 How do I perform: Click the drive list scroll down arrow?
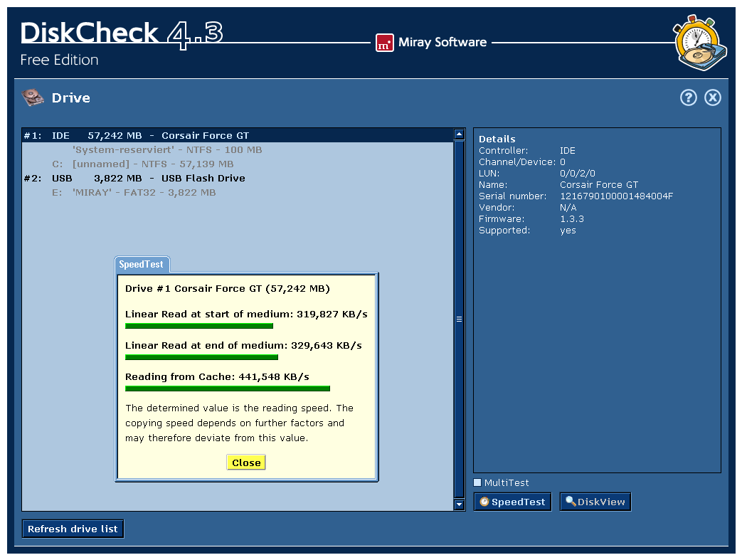click(459, 504)
